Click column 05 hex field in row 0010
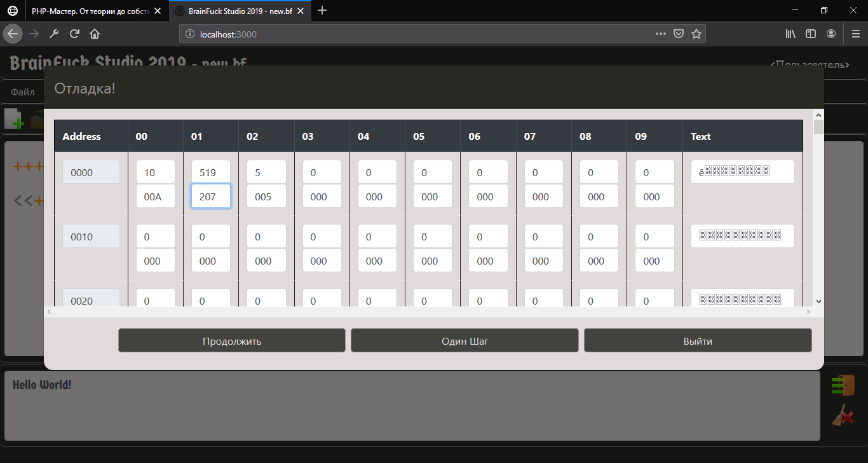Viewport: 868px width, 463px height. pyautogui.click(x=433, y=261)
